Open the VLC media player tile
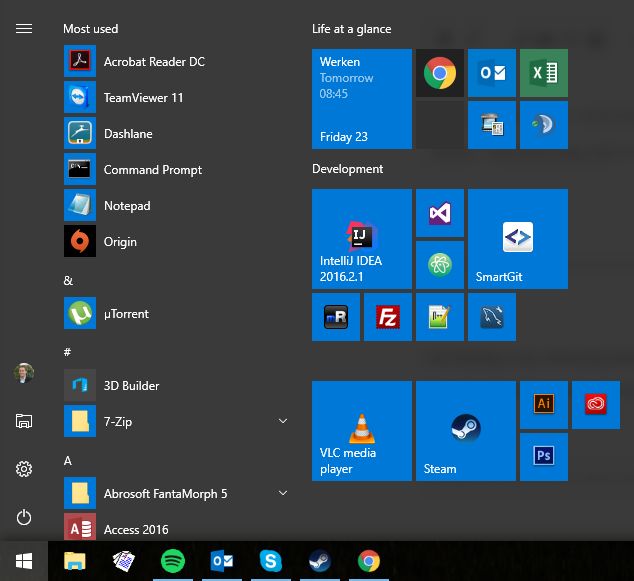Image resolution: width=634 pixels, height=581 pixels. (362, 431)
